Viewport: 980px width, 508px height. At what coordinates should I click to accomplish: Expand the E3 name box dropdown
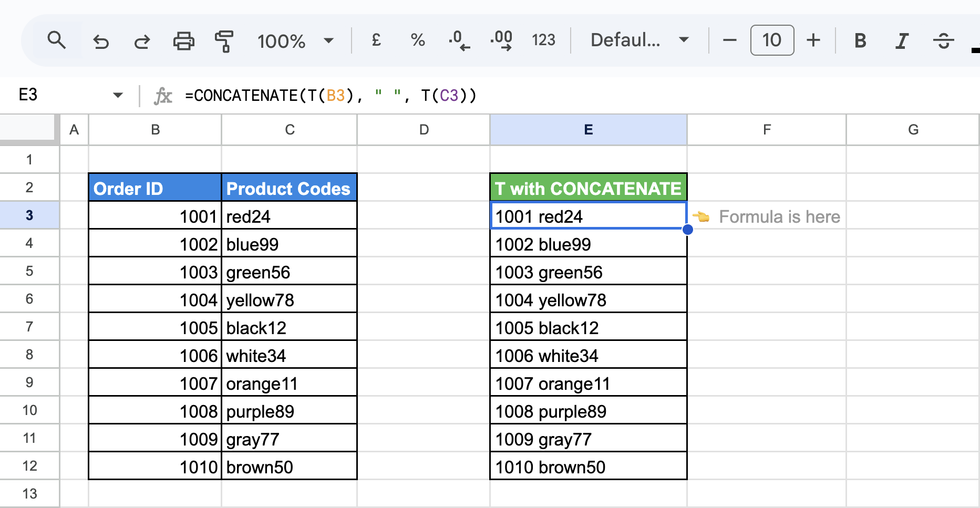118,95
